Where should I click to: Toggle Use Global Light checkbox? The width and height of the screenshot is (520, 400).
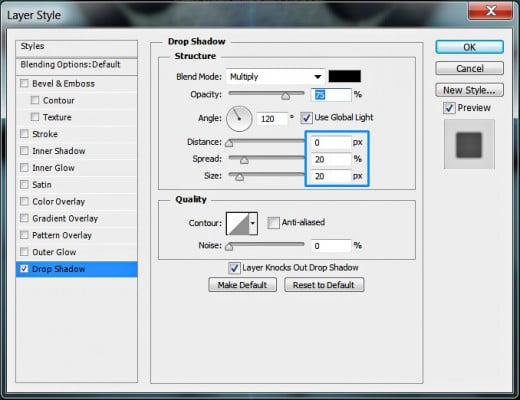point(306,118)
